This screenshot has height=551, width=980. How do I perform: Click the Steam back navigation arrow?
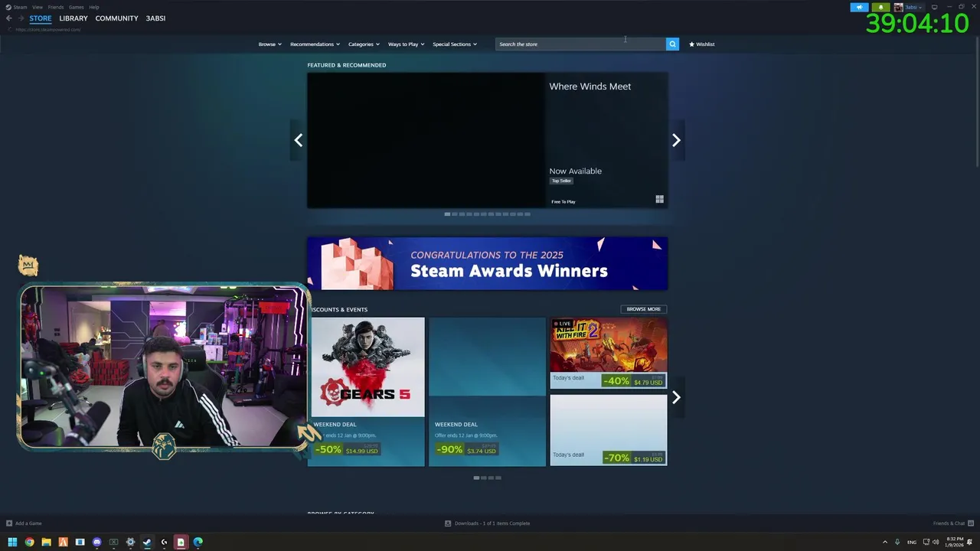[x=9, y=18]
